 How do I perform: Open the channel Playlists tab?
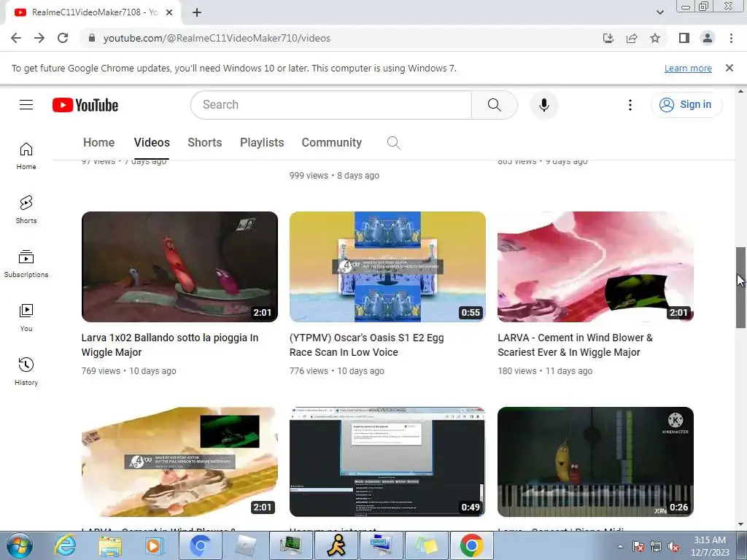tap(262, 142)
